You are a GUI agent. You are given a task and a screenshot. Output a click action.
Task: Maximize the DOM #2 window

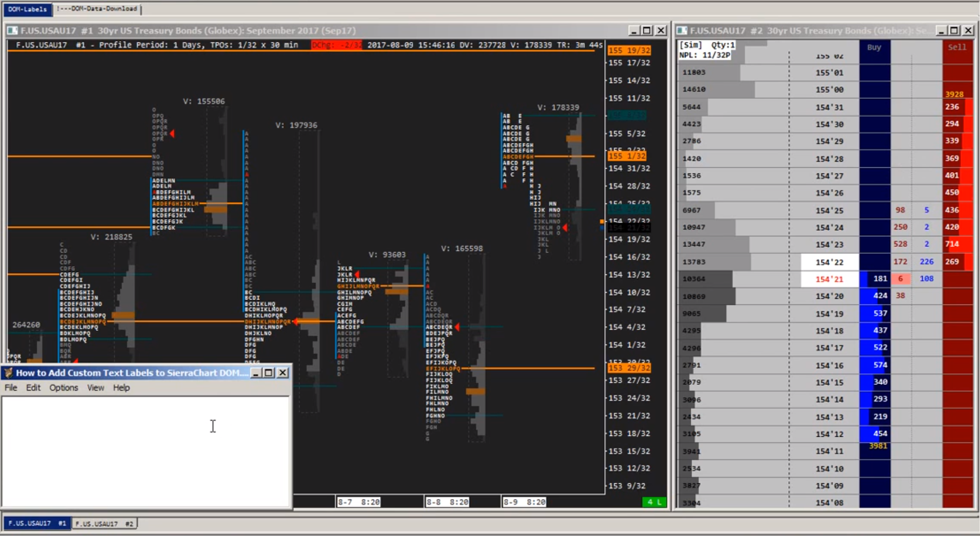[954, 31]
